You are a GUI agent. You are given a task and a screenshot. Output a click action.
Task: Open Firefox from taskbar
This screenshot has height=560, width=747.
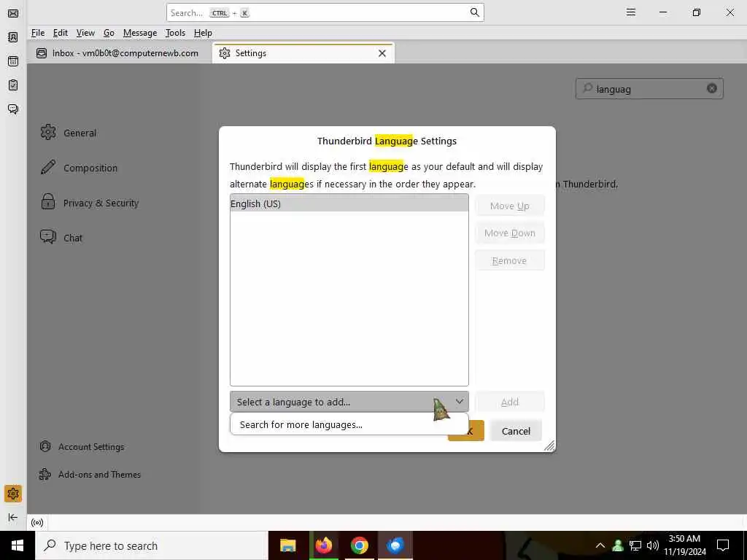323,545
